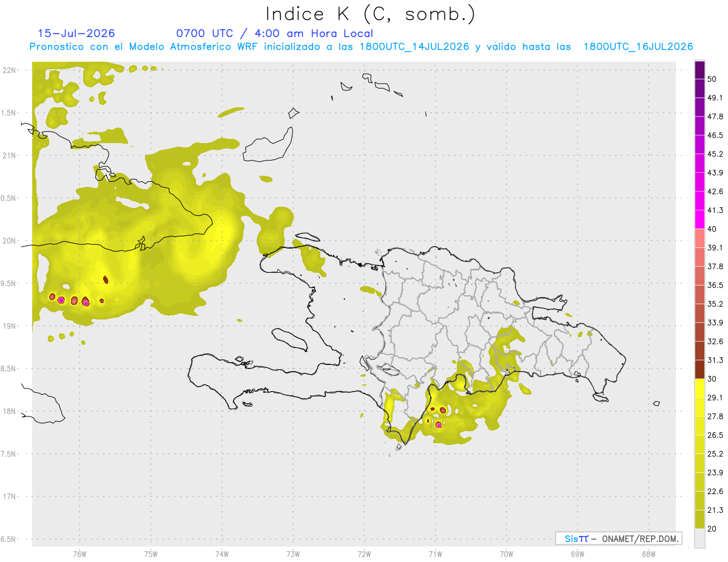Viewport: 728px width, 562px height.
Task: Click the legend value "27.8"
Action: pyautogui.click(x=715, y=416)
